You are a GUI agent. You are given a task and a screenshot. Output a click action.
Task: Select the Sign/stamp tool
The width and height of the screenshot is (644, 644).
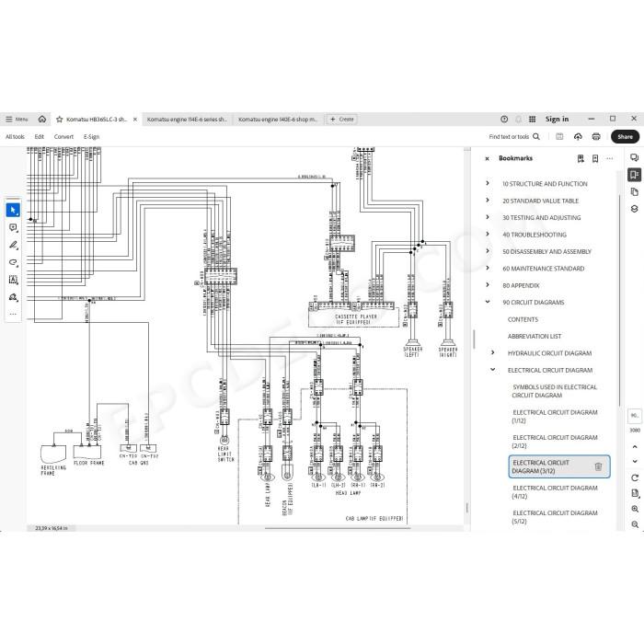(x=13, y=297)
